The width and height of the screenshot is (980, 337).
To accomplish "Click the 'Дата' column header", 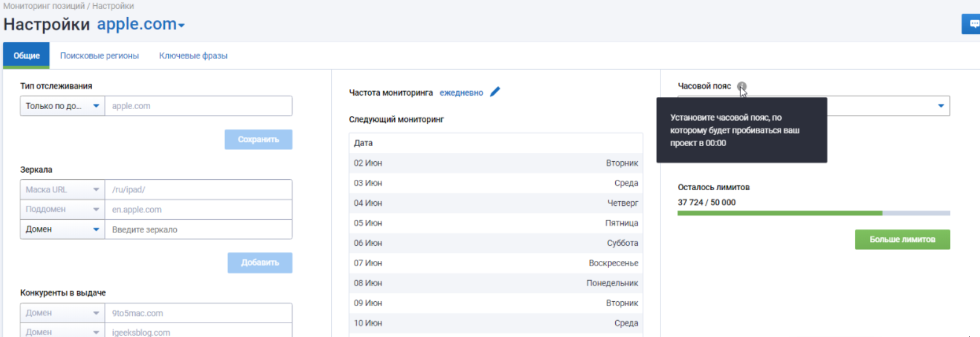I will (x=363, y=143).
